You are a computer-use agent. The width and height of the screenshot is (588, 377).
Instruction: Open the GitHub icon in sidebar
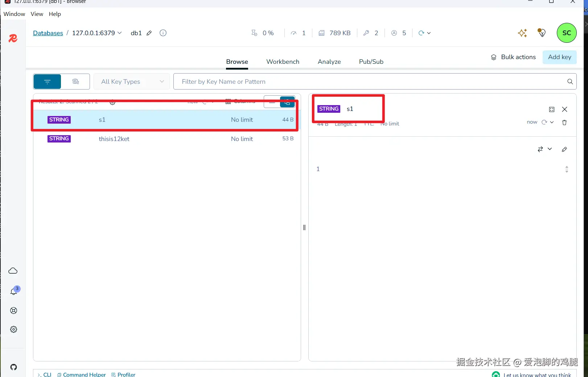coord(14,367)
